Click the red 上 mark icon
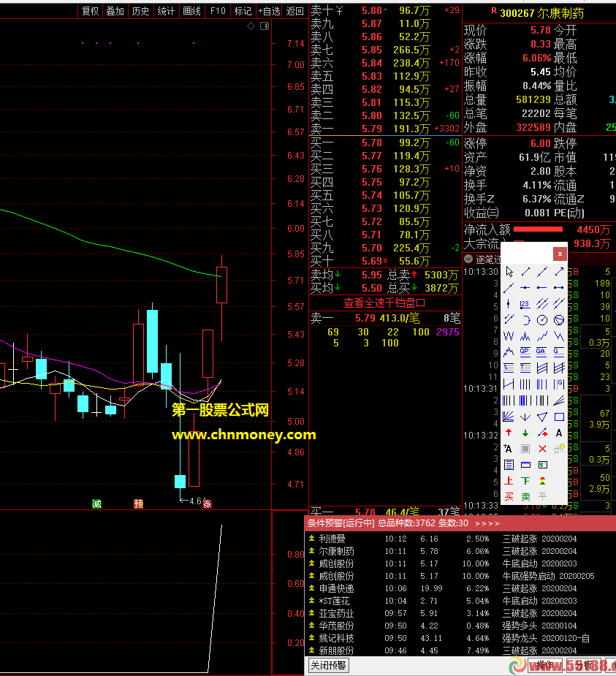Screen dimensions: 616x676 [x=509, y=481]
